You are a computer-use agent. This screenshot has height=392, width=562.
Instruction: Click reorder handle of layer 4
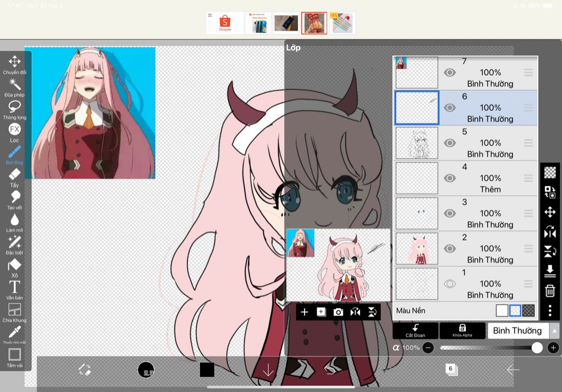[x=529, y=178]
